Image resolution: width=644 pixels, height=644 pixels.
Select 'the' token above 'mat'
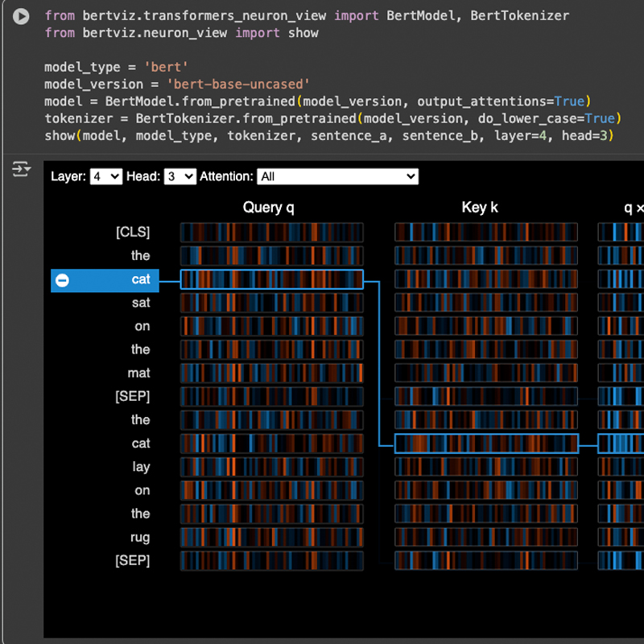140,349
